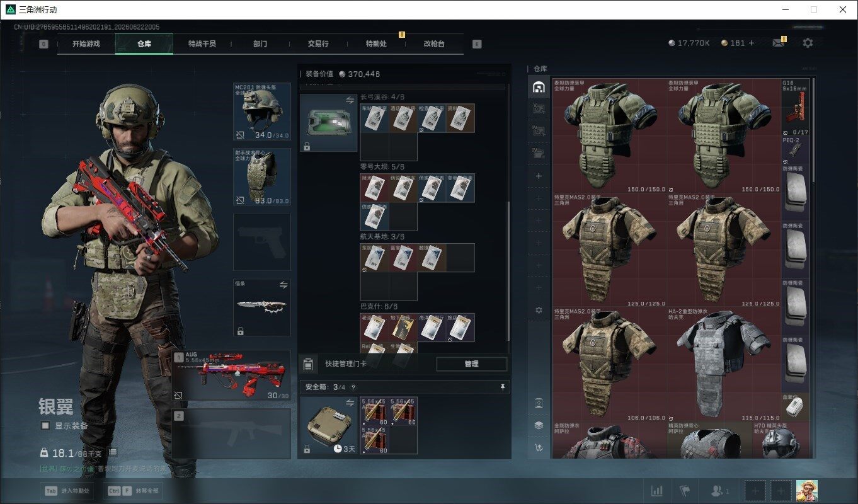Click the 转移全部 button
This screenshot has height=504, width=858.
pyautogui.click(x=133, y=491)
